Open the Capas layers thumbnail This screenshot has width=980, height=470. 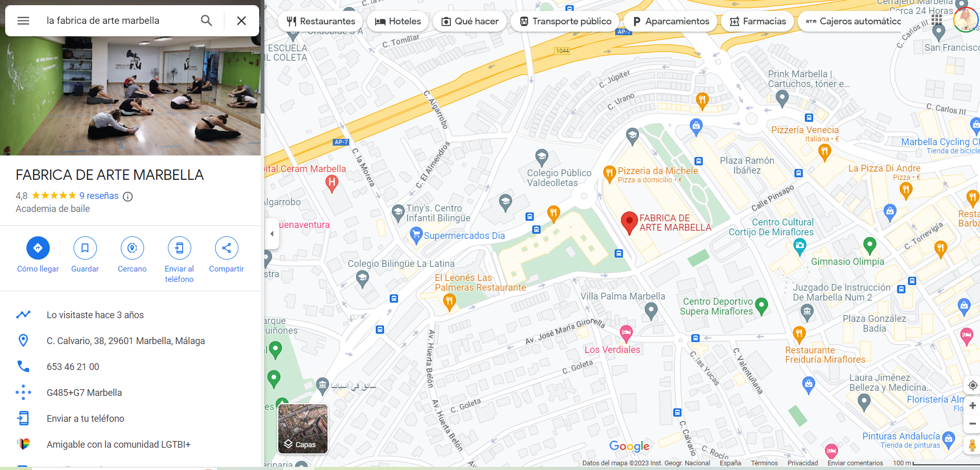[x=303, y=429]
